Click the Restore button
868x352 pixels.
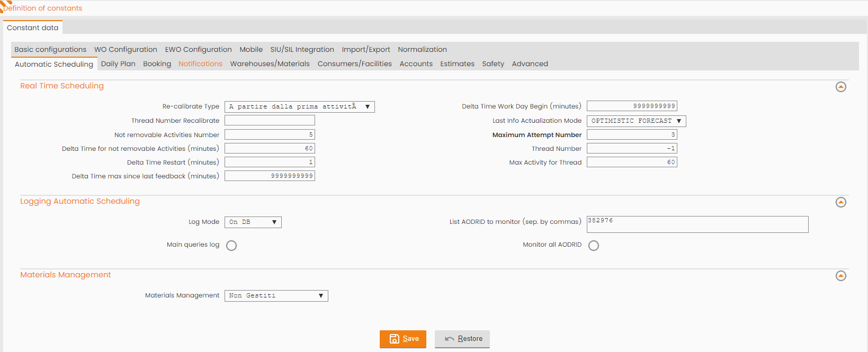(x=462, y=339)
